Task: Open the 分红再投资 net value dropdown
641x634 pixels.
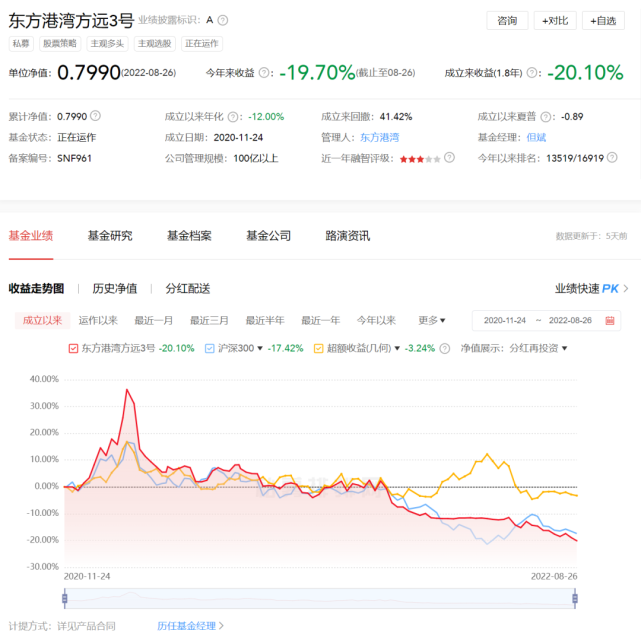Action: (x=538, y=349)
